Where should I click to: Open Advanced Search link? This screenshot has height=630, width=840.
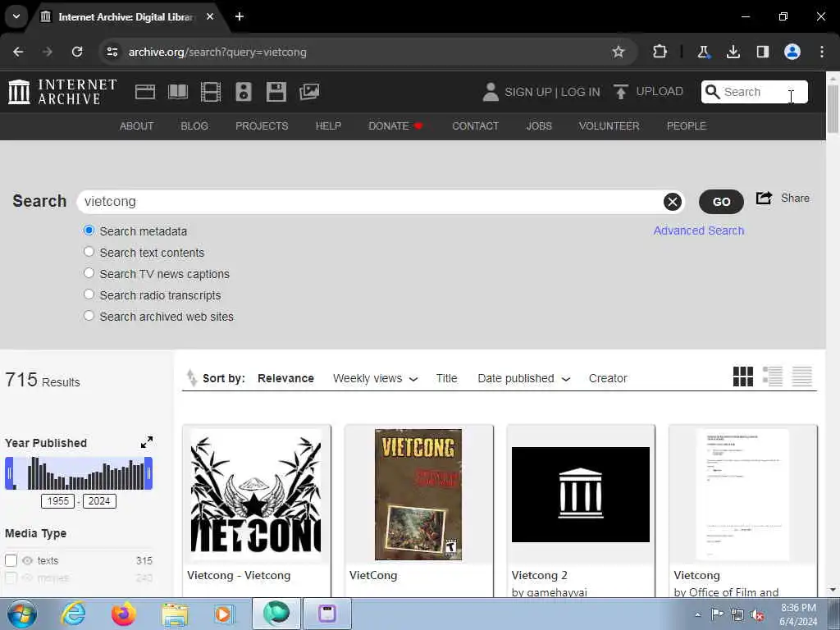pos(699,231)
